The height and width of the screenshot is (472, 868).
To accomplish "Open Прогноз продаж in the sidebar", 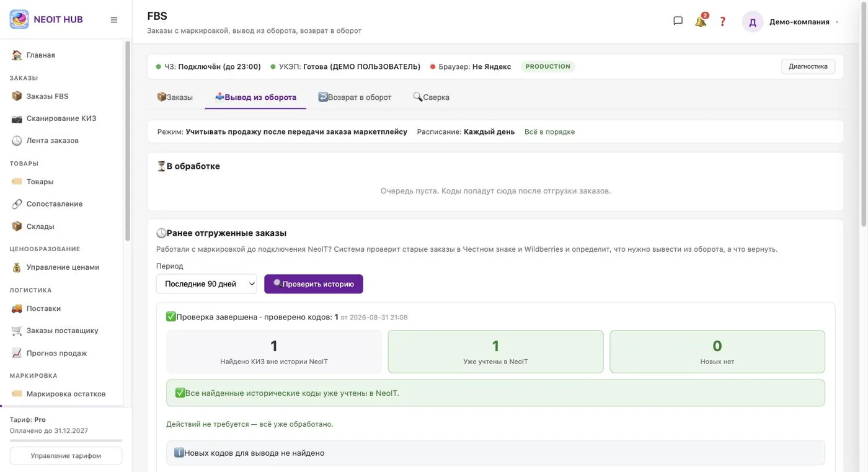I will point(62,353).
